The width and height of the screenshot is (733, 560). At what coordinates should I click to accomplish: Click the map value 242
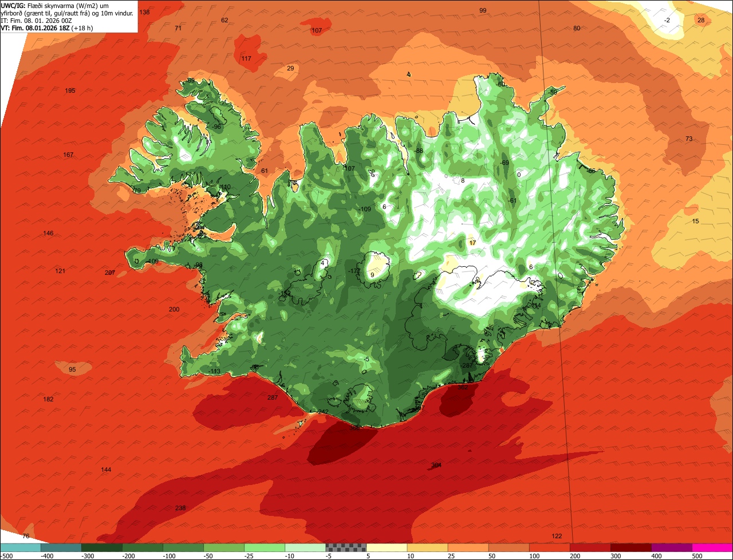pos(323,412)
